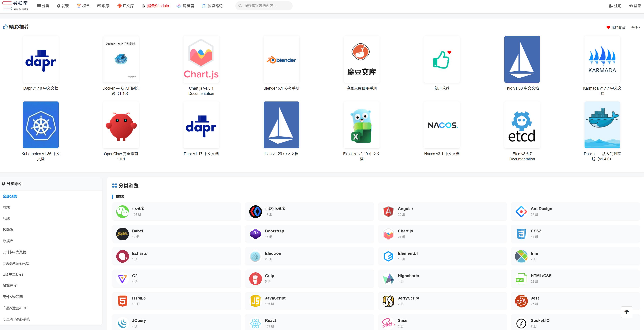Image resolution: width=644 pixels, height=330 pixels.
Task: Open 魔豆文库使用手册 cover
Action: [362, 59]
